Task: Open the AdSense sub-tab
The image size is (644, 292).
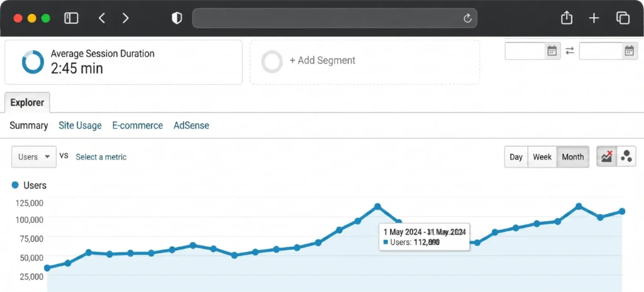Action: click(x=191, y=126)
